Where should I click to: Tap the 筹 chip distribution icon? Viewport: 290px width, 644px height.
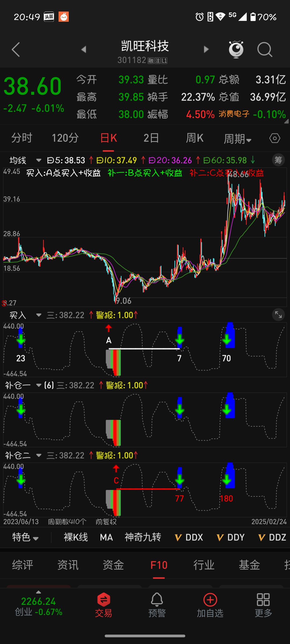[278, 160]
